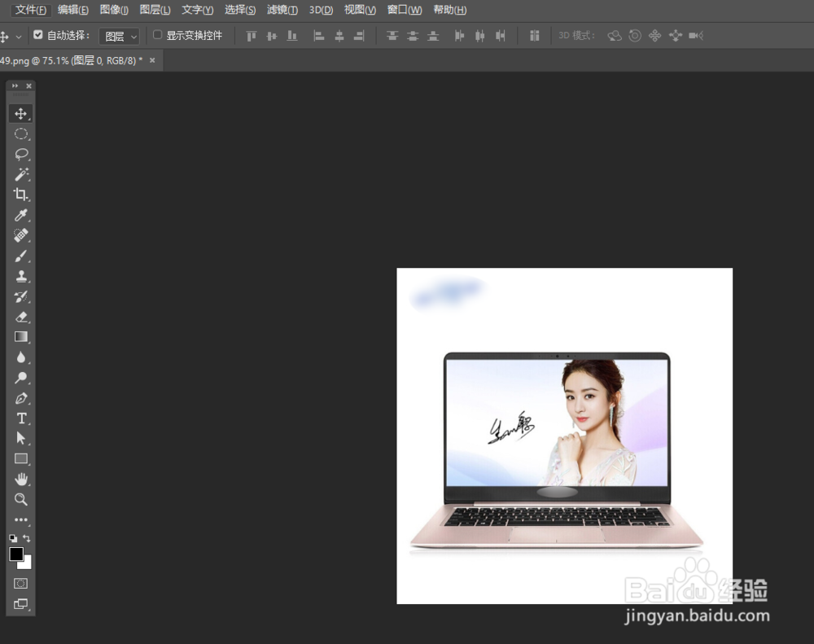The width and height of the screenshot is (814, 644).
Task: Close the 49.png document tab
Action: tap(152, 60)
